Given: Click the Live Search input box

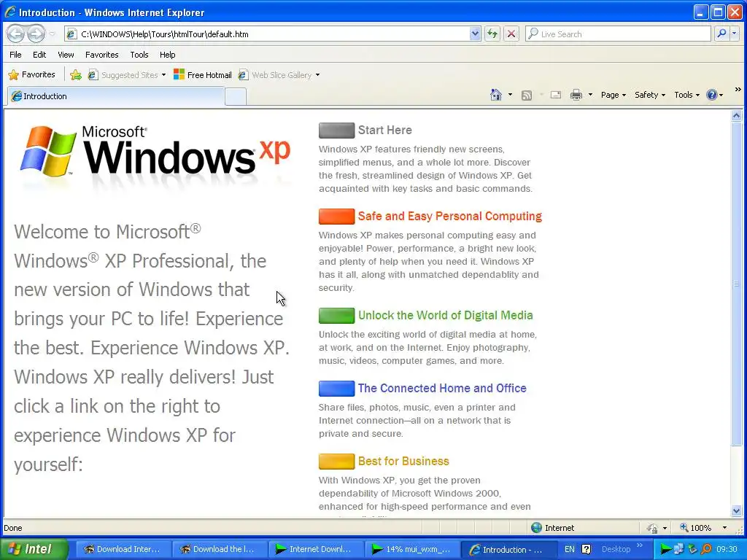Looking at the screenshot, I should click(618, 34).
